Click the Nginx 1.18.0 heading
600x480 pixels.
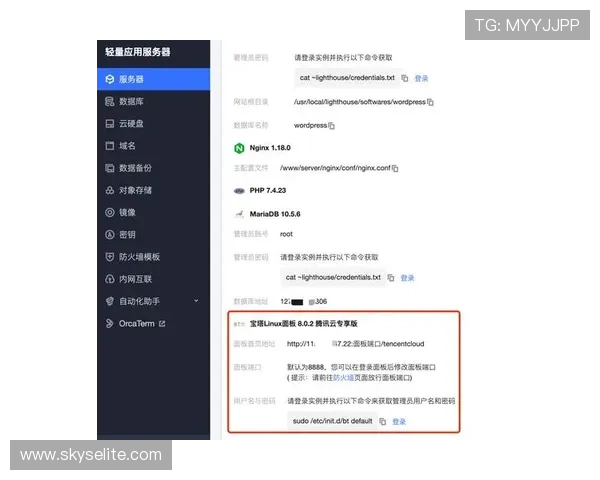(270, 148)
